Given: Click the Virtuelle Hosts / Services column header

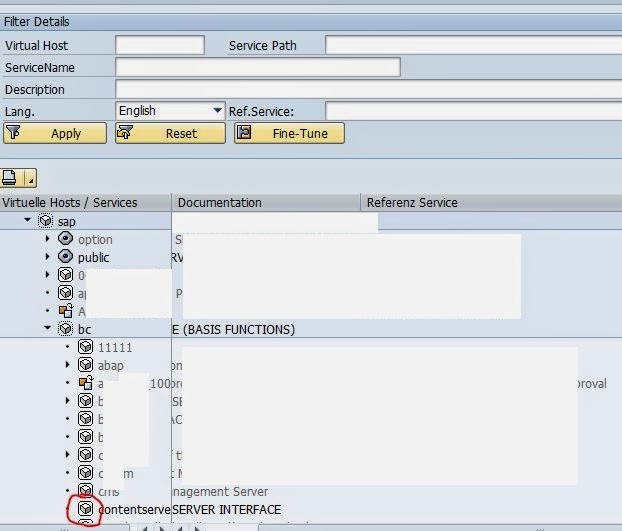Looking at the screenshot, I should pos(85,203).
